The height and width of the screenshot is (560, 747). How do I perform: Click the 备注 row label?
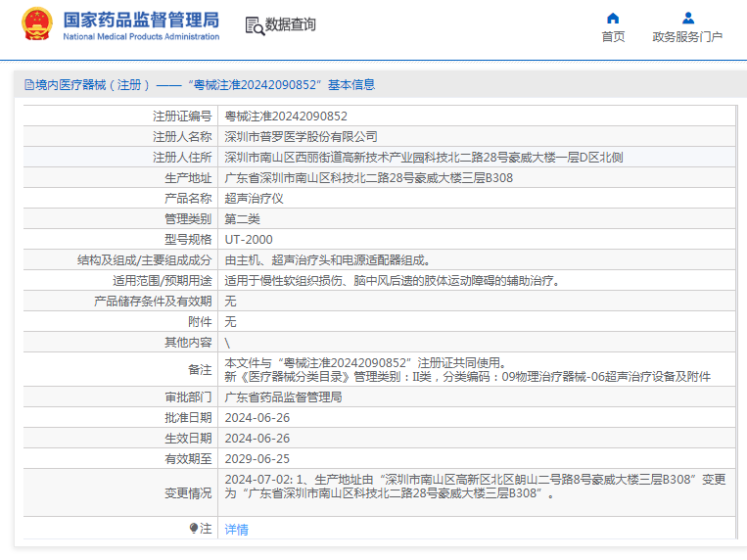200,370
